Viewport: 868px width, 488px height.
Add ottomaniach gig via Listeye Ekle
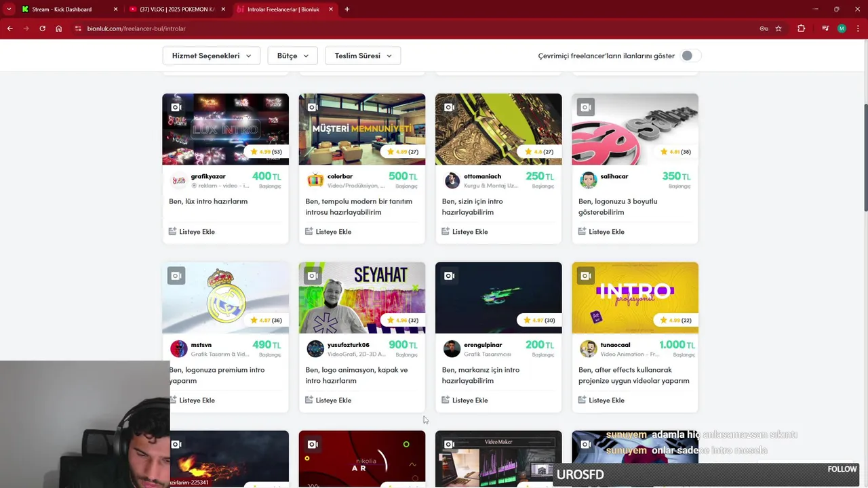point(465,232)
